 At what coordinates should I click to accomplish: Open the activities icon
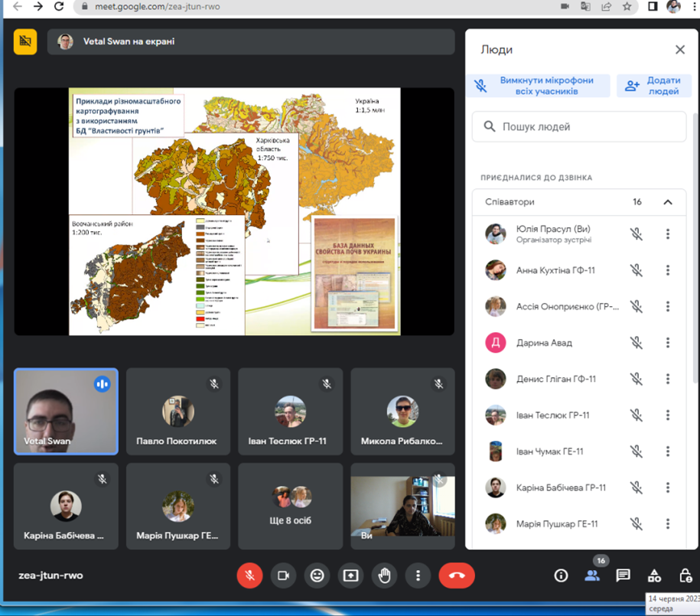coord(654,575)
